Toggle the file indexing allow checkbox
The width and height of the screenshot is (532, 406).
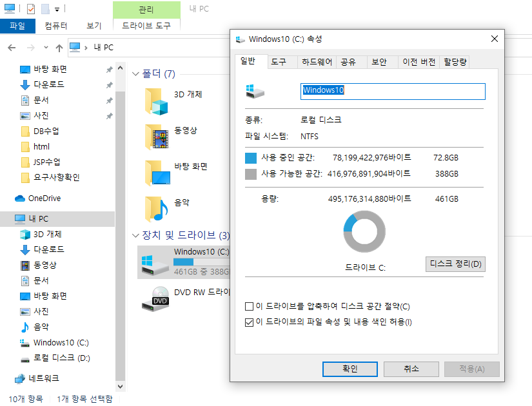pos(249,322)
